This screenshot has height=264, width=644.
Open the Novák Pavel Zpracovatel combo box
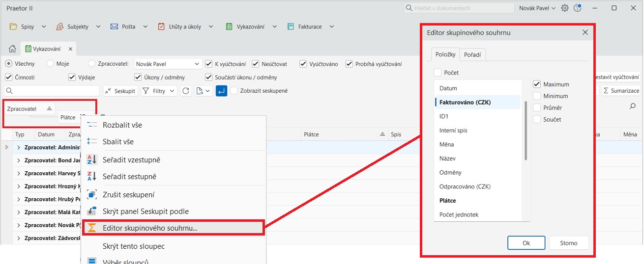(x=168, y=64)
